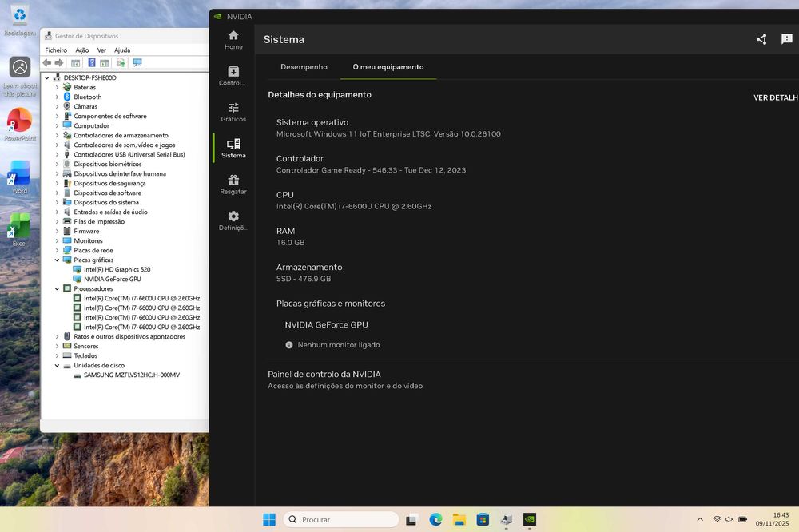799x532 pixels.
Task: Expand Firmware node
Action: coord(57,232)
